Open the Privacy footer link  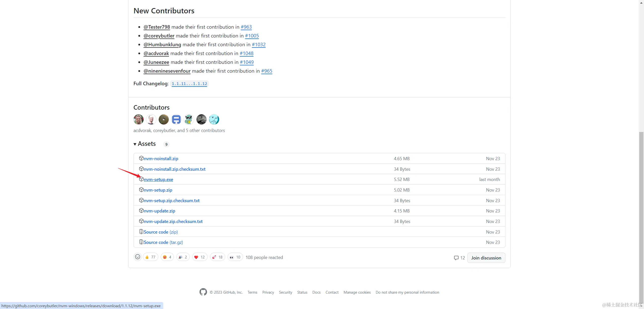(x=268, y=292)
